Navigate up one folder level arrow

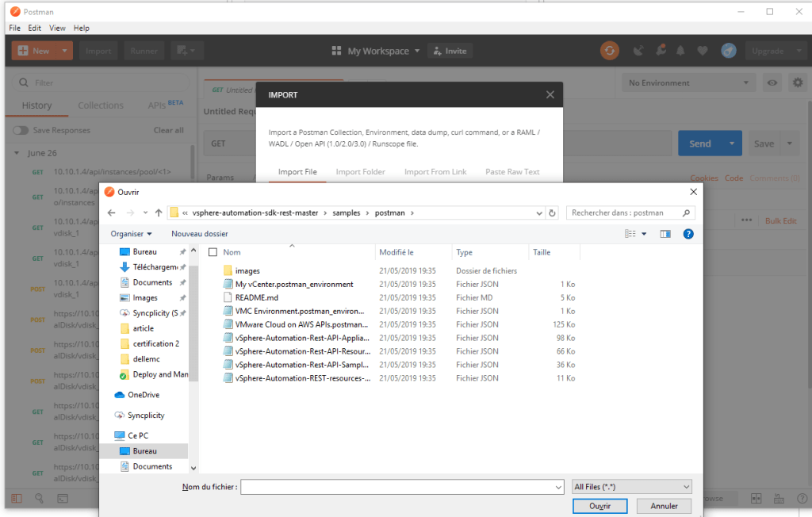pos(159,213)
